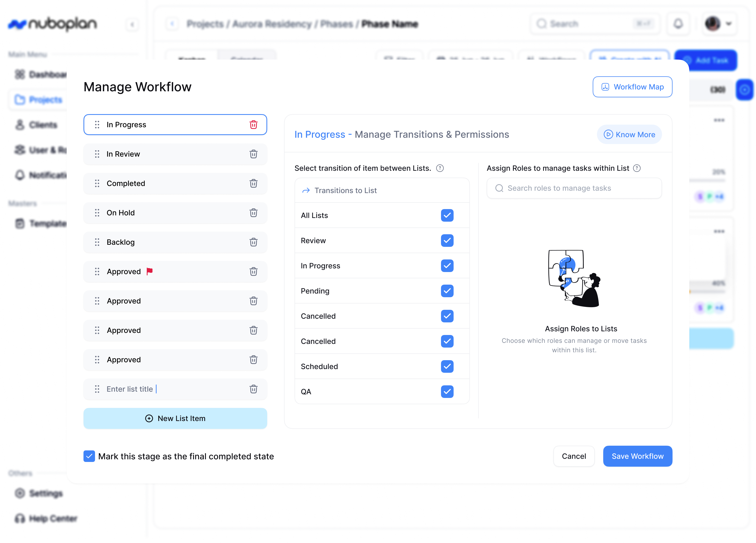Click trash icon for On Hold list
Screen dimensions: 756x543
coord(253,213)
